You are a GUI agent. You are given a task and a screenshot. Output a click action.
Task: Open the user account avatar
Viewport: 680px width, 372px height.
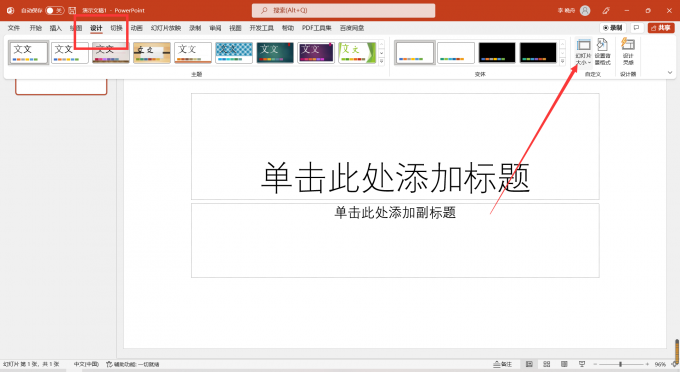tap(585, 10)
